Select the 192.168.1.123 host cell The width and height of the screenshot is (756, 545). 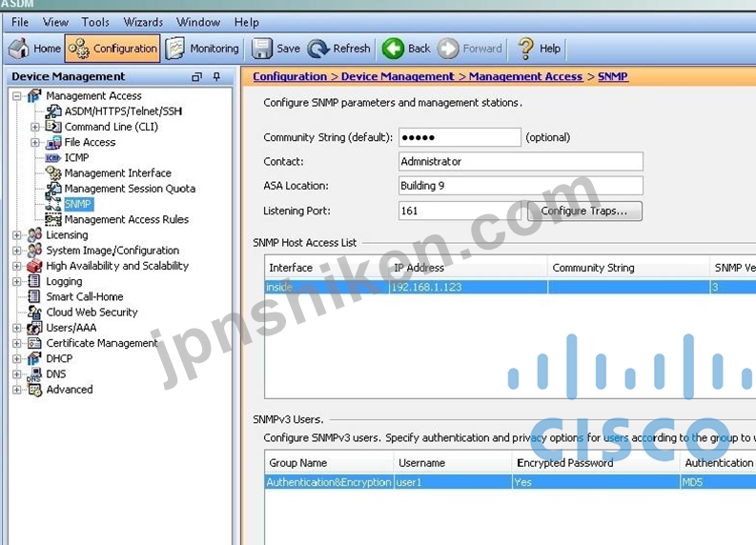pyautogui.click(x=468, y=287)
